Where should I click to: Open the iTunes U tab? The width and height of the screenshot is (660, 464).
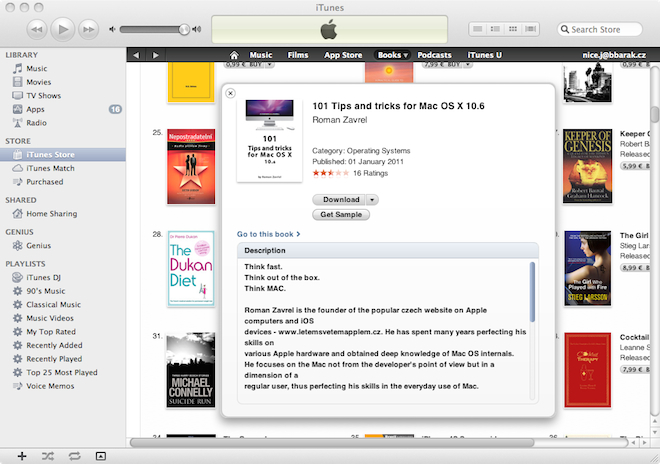[x=484, y=55]
